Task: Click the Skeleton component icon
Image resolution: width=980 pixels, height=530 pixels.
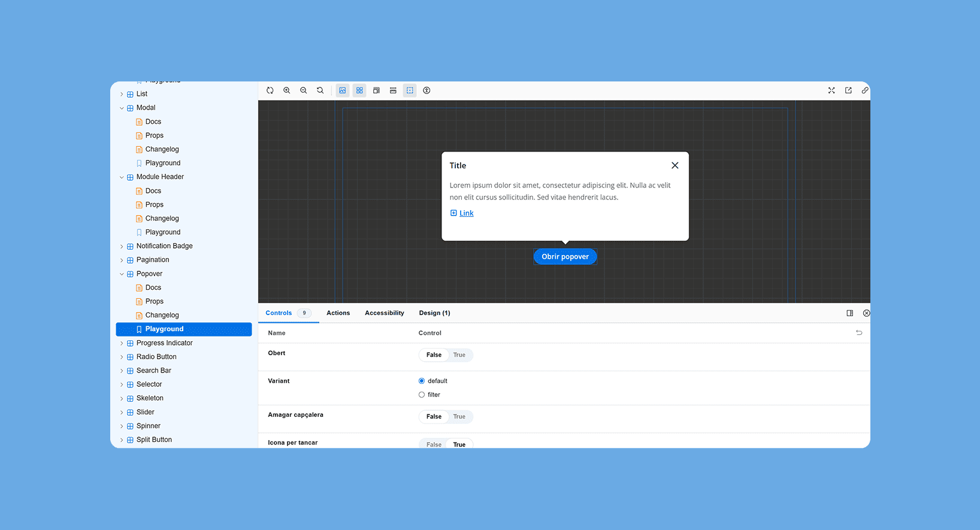Action: pos(130,399)
